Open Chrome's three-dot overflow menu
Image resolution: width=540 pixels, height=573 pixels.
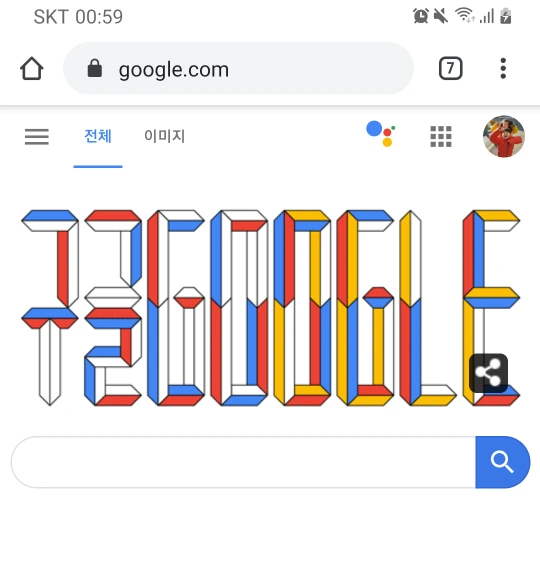pos(503,68)
